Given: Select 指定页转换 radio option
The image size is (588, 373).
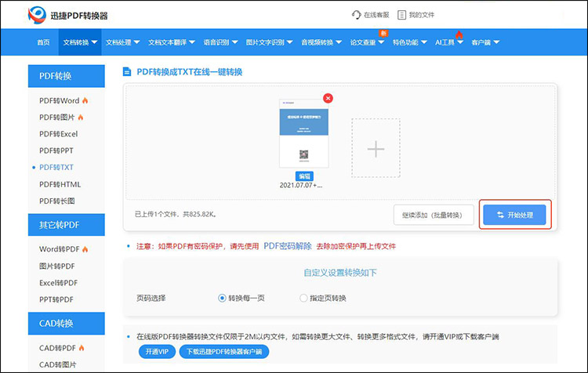Looking at the screenshot, I should point(303,298).
